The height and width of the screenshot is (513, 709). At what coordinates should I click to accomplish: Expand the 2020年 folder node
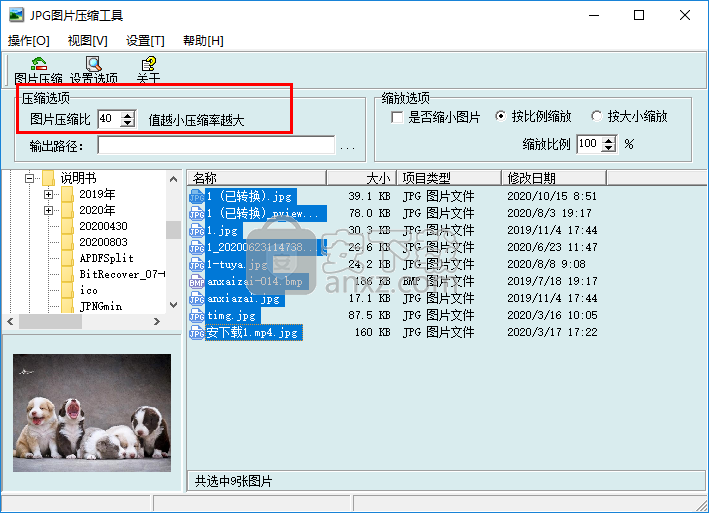point(48,211)
